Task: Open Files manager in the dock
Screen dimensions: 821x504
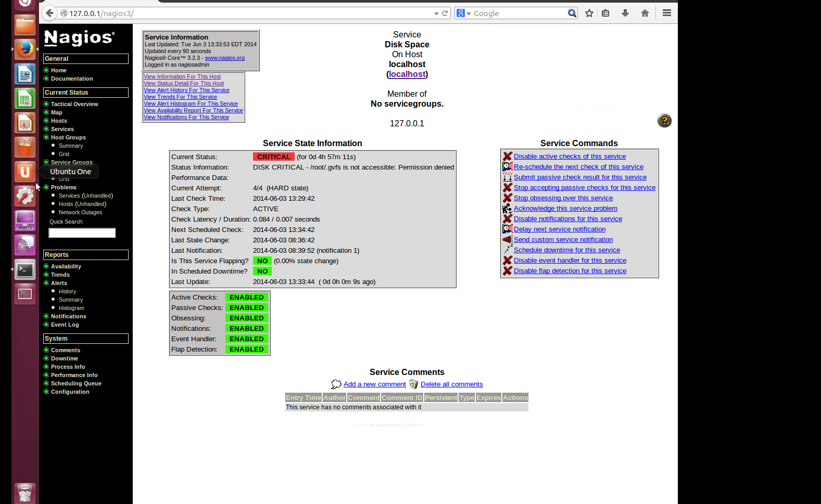Action: [x=24, y=25]
